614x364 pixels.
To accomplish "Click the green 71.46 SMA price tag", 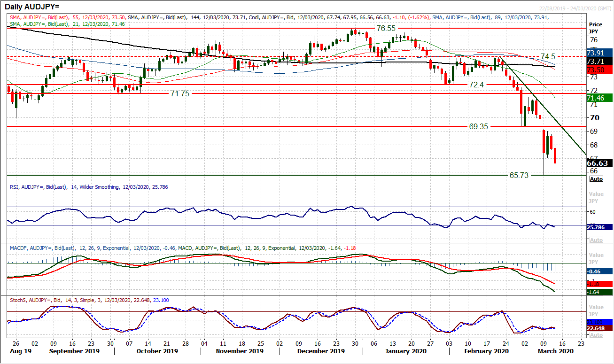I will point(599,98).
